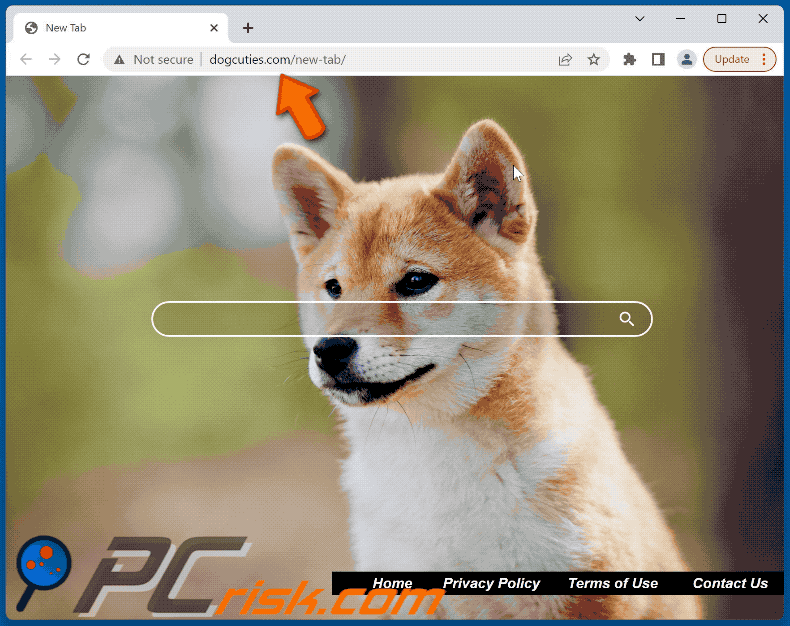Click the magnifier search icon
This screenshot has height=626, width=790.
click(626, 319)
